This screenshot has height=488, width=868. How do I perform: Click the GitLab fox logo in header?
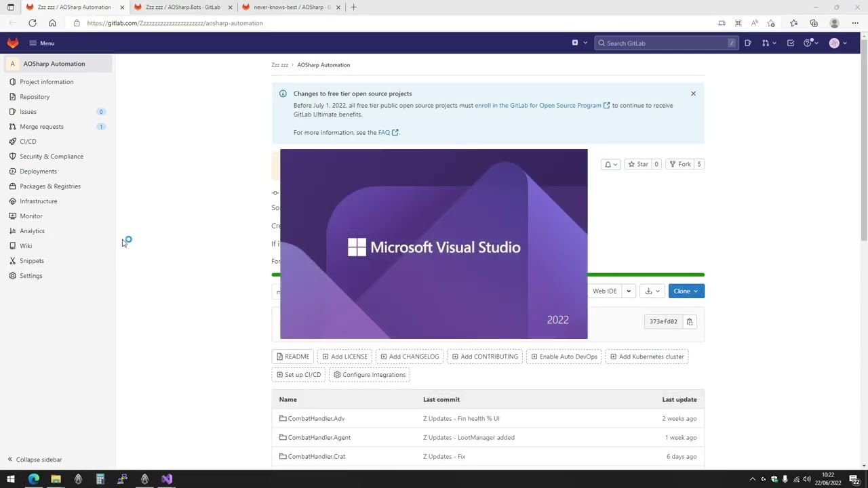click(13, 43)
